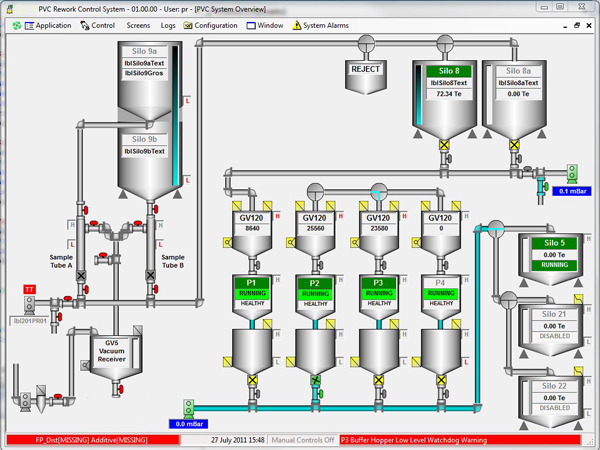Click the GV120 value 25560
This screenshot has height=450, width=600.
pos(315,228)
